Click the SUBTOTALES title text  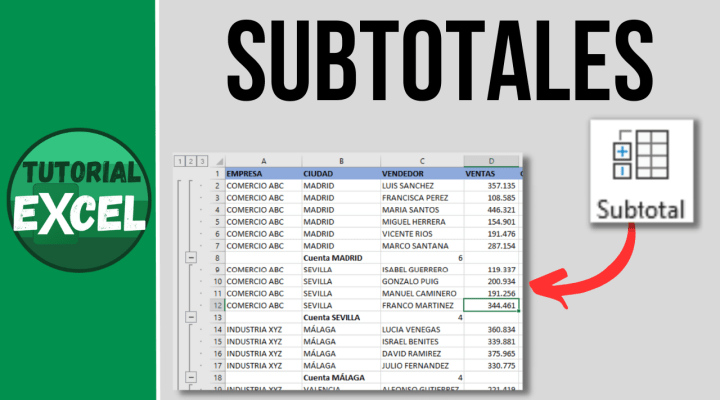point(440,61)
